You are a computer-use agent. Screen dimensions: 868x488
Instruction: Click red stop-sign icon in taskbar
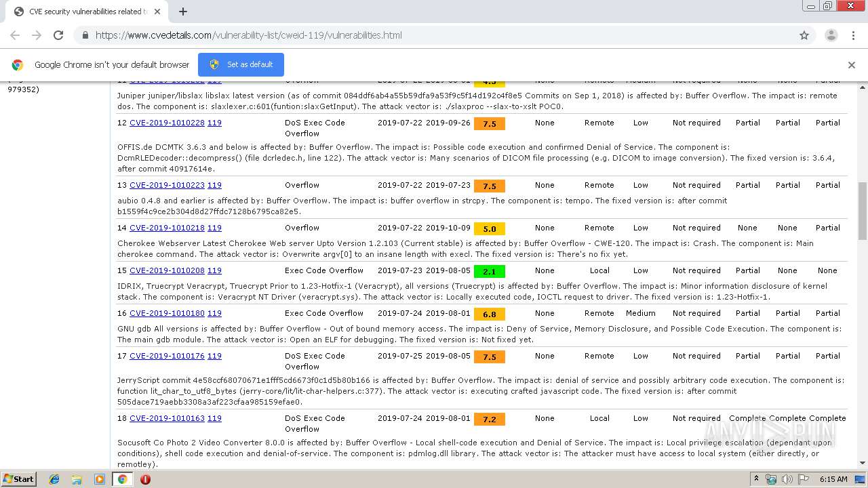[x=145, y=479]
